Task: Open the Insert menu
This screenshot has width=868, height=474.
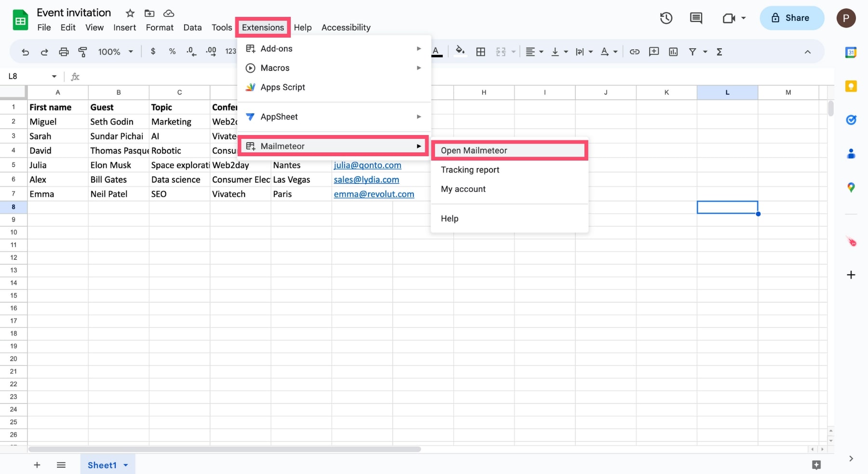Action: (x=124, y=27)
